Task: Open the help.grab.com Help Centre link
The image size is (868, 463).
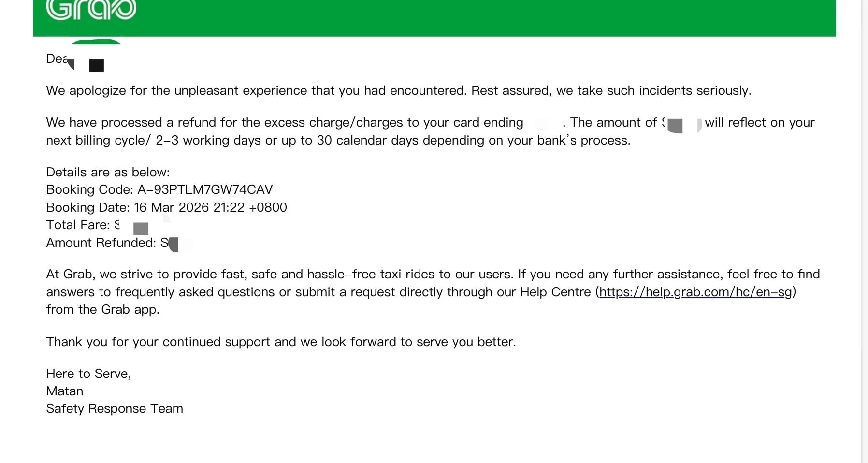Action: [695, 292]
